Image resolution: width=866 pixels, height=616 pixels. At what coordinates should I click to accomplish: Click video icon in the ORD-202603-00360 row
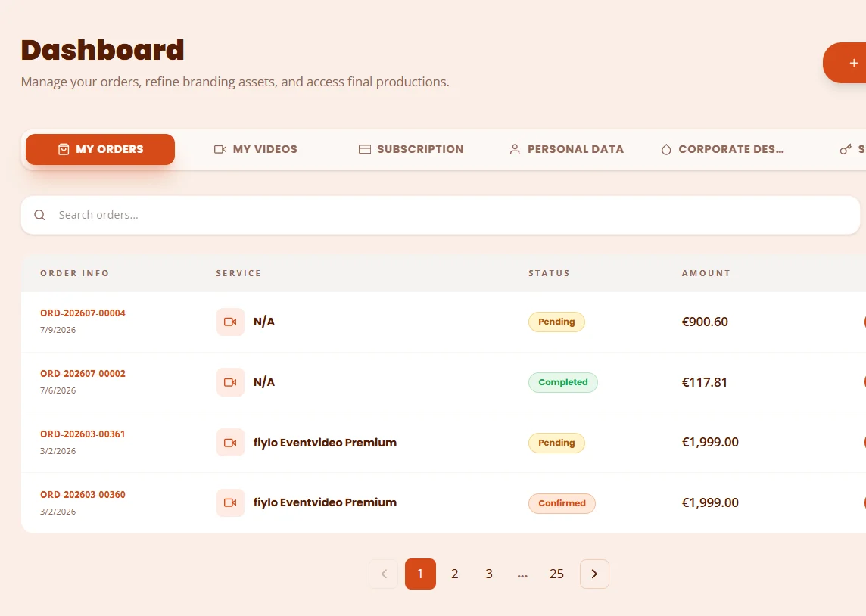230,502
